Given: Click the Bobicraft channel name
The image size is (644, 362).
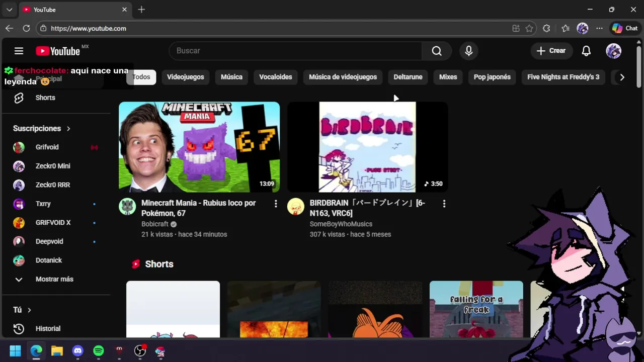Looking at the screenshot, I should 155,224.
